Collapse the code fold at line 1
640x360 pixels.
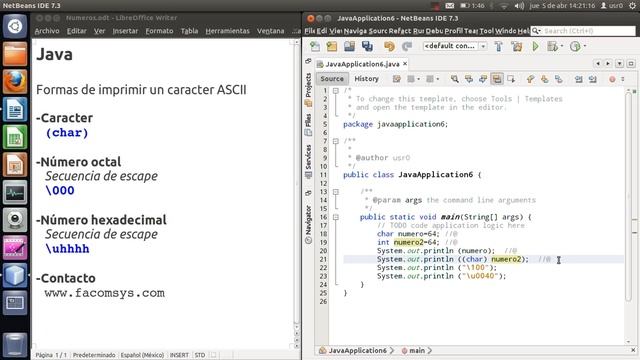tap(336, 91)
